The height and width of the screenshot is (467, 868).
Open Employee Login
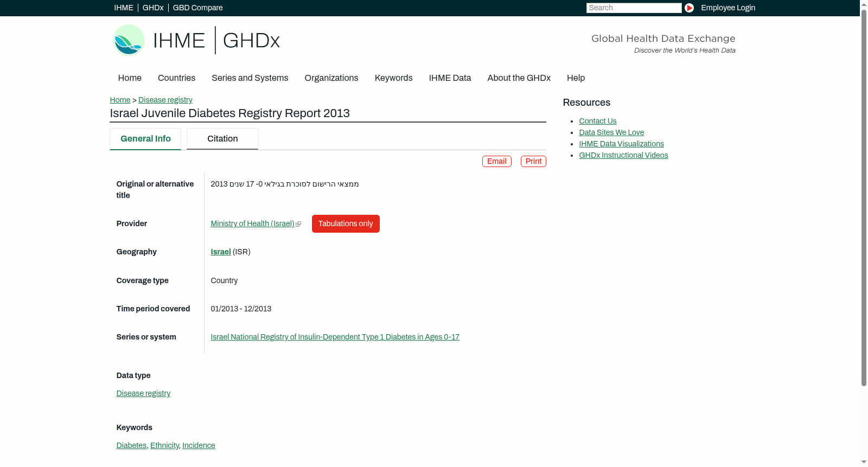[728, 8]
